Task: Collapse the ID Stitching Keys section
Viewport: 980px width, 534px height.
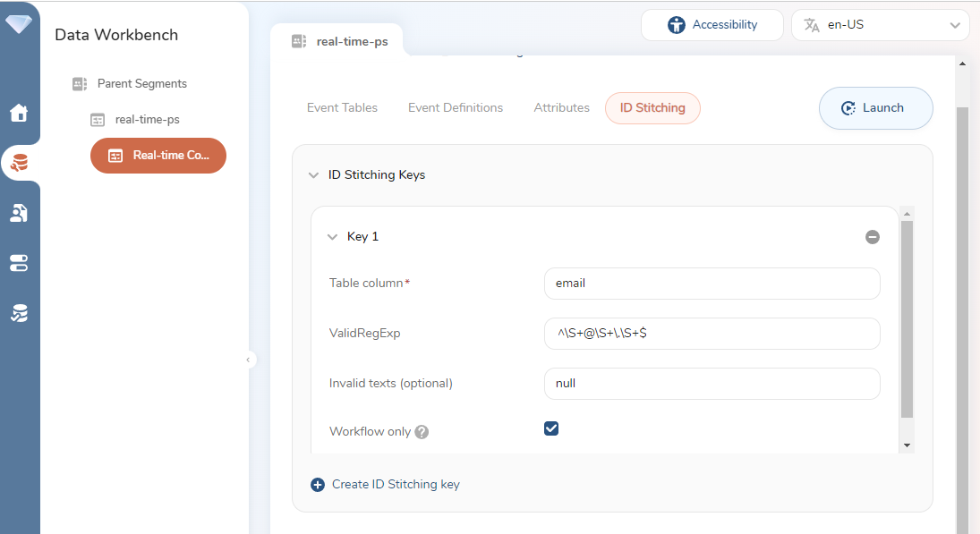Action: point(313,175)
